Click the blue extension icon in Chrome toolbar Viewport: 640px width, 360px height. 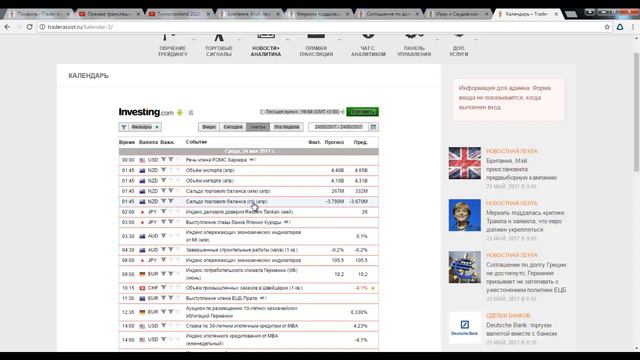(x=620, y=27)
